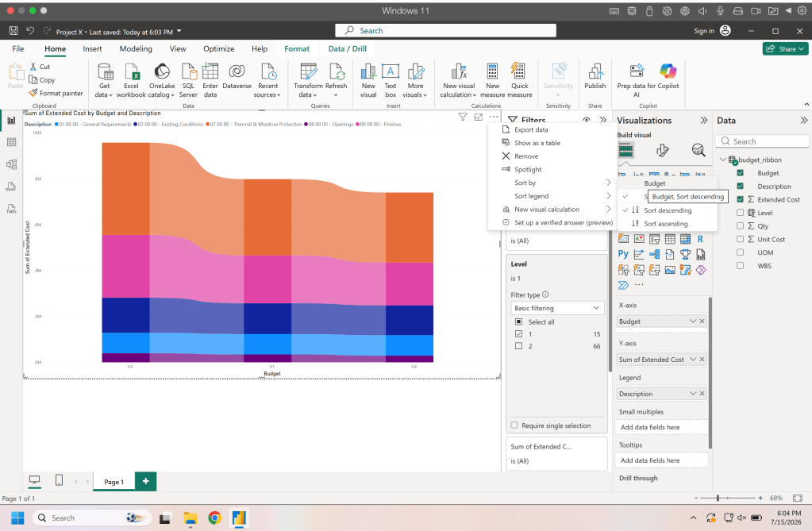Open the Format ribbon tab
Viewport: 812px width, 531px height.
tap(297, 48)
